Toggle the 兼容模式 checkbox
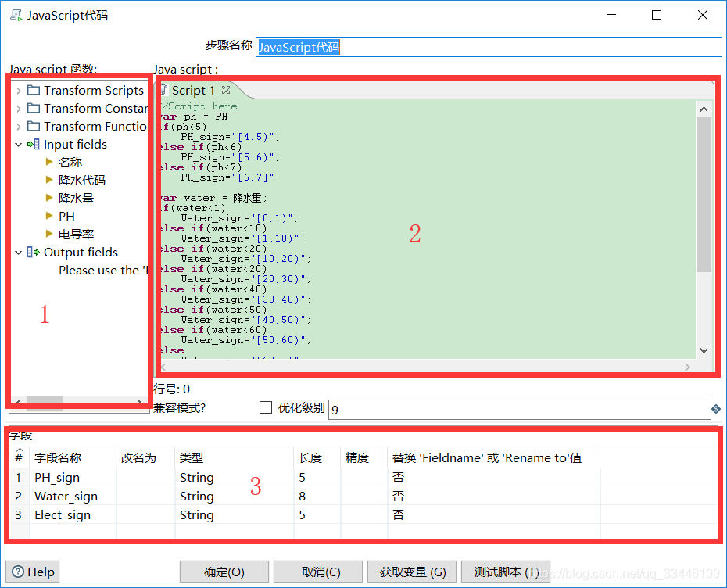The width and height of the screenshot is (727, 588). coord(266,407)
